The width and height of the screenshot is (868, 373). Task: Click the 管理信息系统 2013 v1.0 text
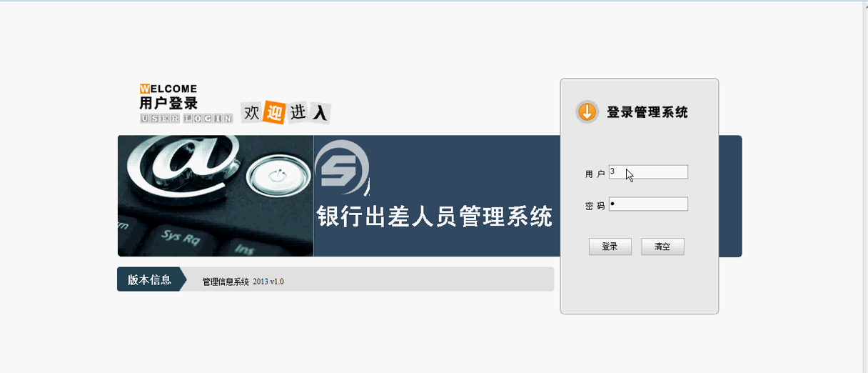tap(243, 282)
